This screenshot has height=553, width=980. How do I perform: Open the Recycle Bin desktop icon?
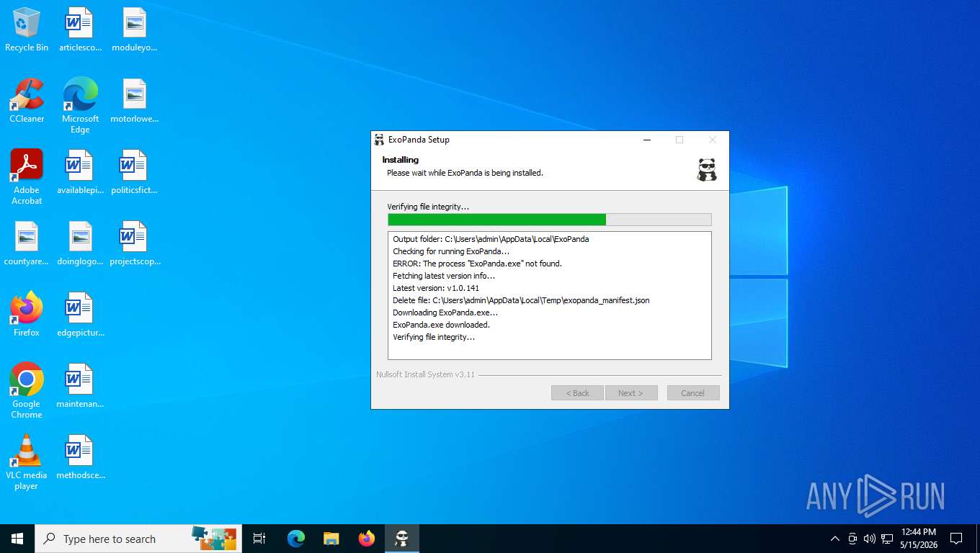[27, 30]
